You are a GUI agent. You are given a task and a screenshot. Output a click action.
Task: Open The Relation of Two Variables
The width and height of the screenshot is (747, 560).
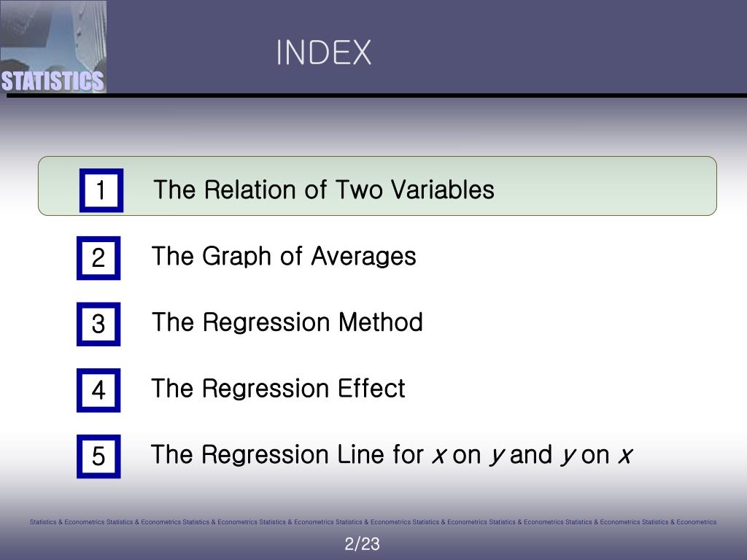(323, 190)
